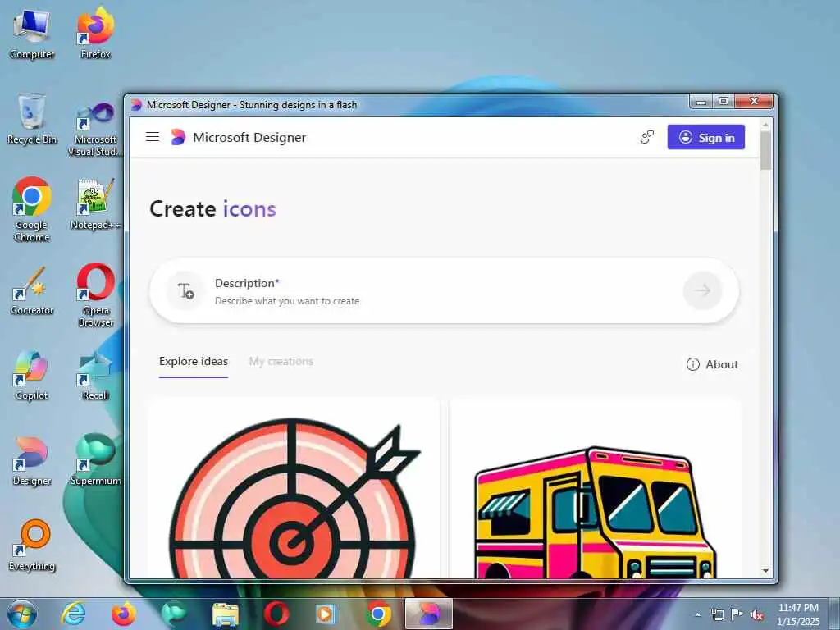Viewport: 840px width, 630px height.
Task: Focus the Description input field
Action: (444, 291)
